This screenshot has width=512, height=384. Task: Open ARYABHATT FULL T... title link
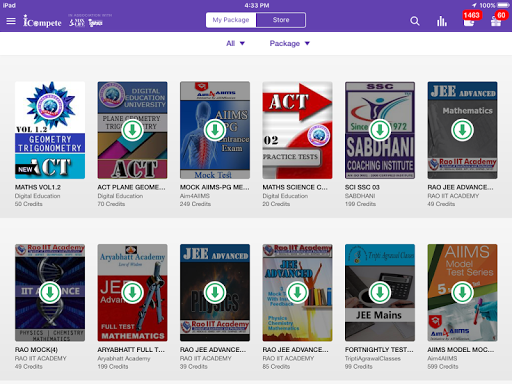[131, 350]
